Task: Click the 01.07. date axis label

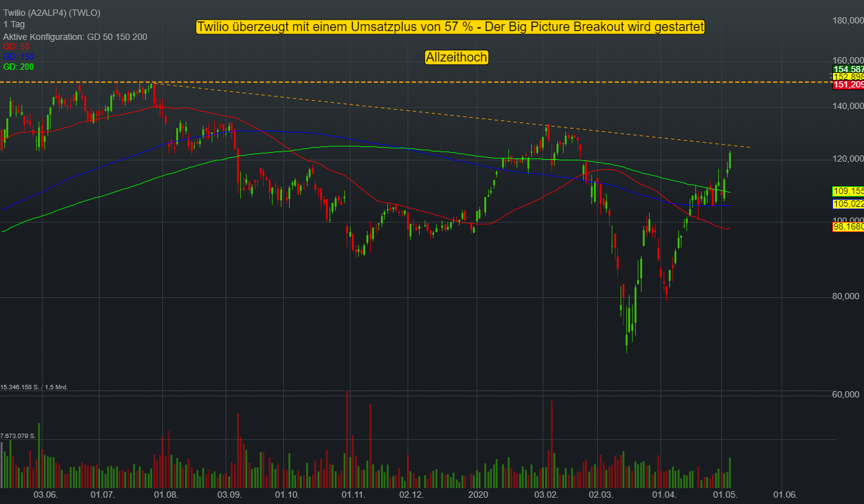Action: pos(103,494)
